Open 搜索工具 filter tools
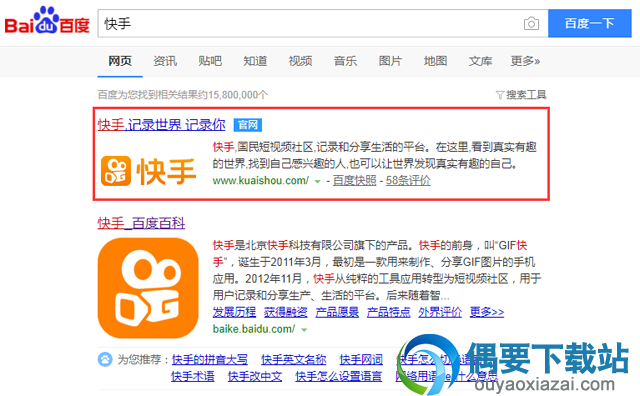Viewport: 640px width, 396px height. (x=521, y=95)
